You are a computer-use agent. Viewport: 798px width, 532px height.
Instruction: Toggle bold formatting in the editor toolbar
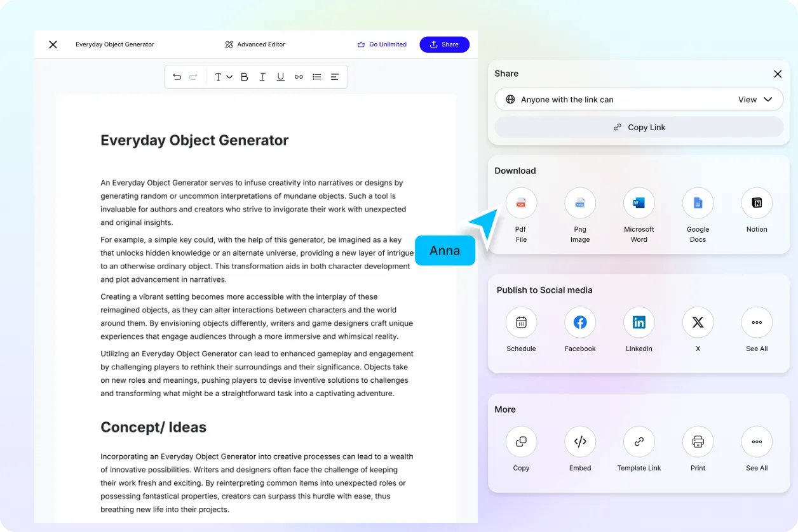click(x=244, y=76)
